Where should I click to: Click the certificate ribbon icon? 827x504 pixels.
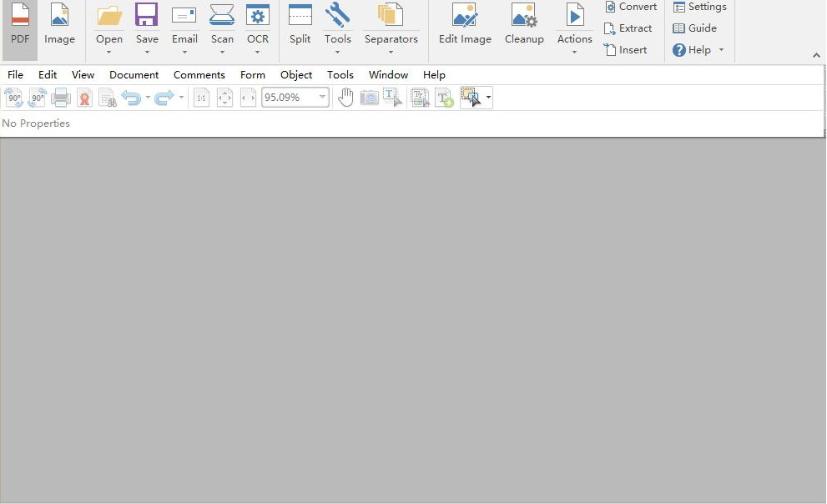point(84,98)
